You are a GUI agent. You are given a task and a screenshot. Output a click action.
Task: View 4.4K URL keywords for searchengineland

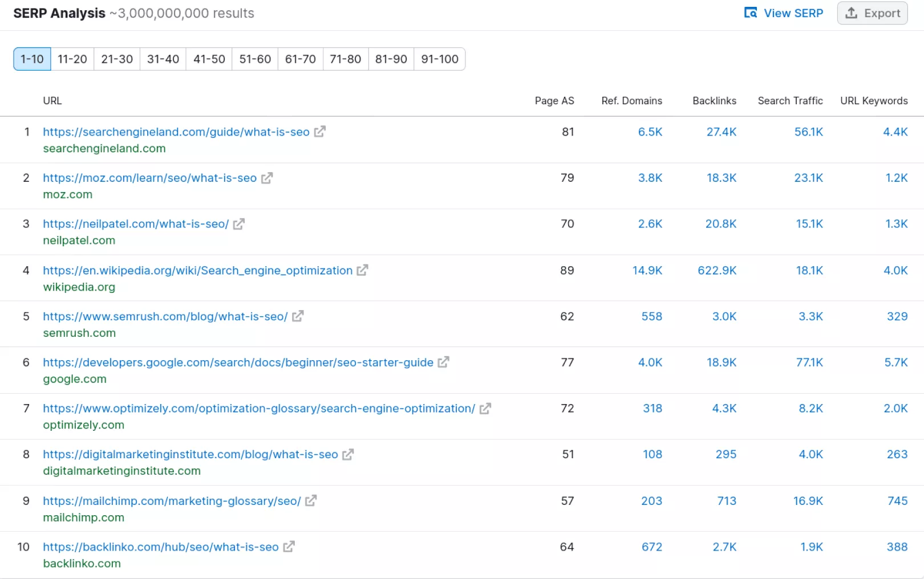(895, 132)
